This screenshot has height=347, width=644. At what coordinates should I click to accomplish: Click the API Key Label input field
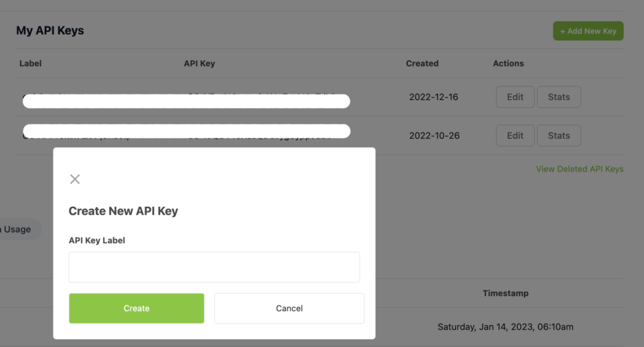coord(214,267)
